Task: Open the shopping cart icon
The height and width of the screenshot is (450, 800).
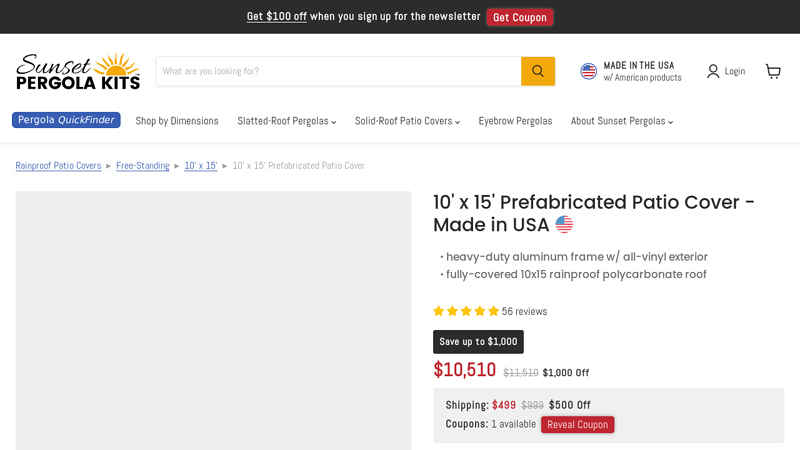Action: pos(773,71)
